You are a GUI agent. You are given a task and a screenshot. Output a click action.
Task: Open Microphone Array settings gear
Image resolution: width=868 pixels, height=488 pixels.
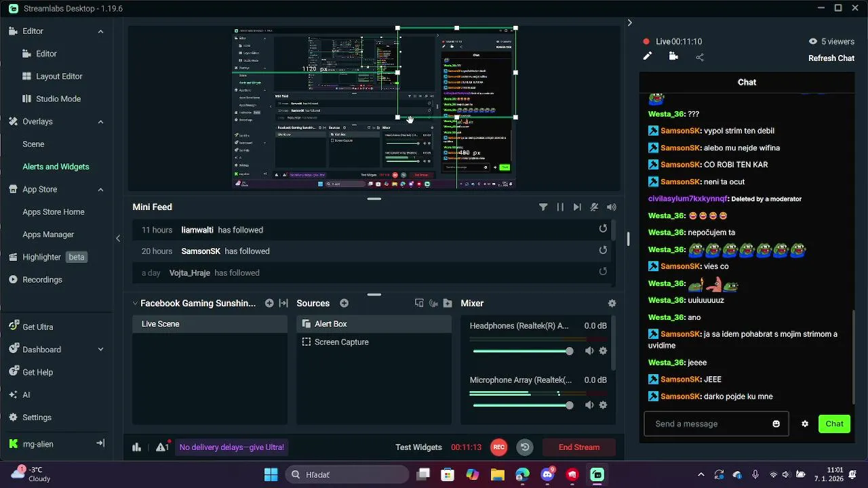(x=603, y=405)
